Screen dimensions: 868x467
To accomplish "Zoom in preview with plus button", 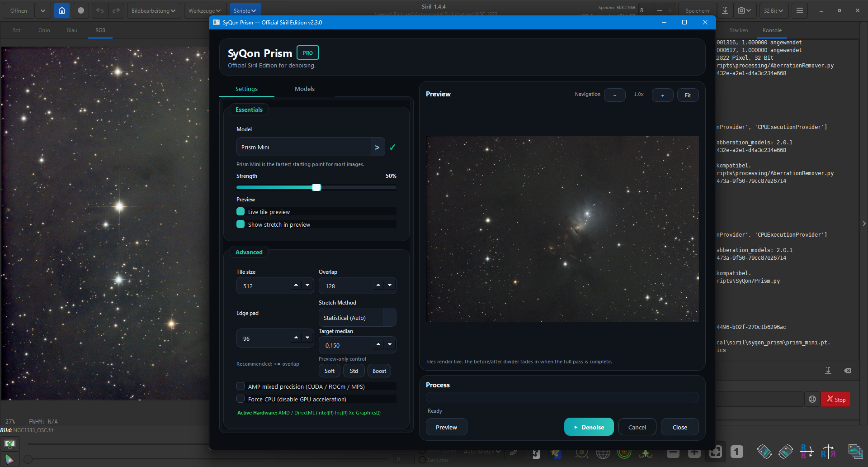I will pos(663,95).
